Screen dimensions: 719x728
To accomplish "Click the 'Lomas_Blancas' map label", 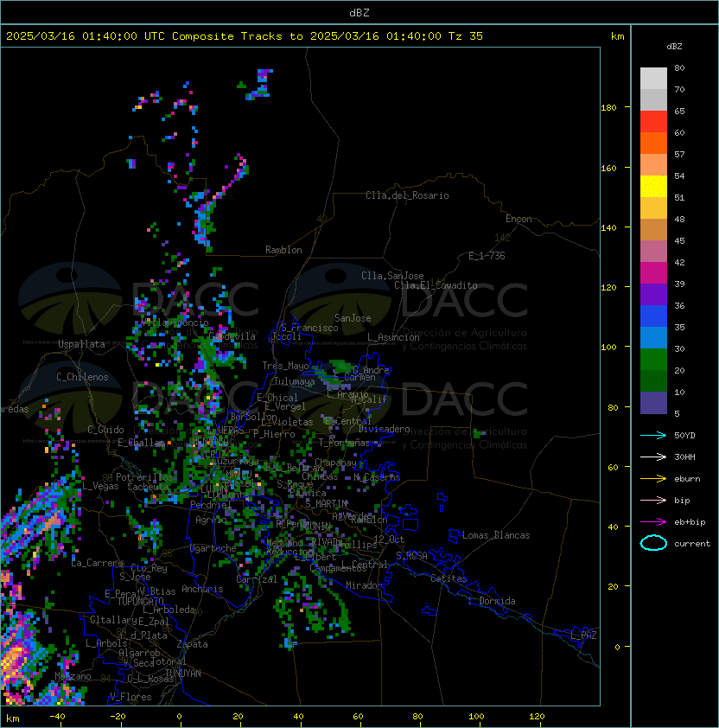I will click(496, 535).
